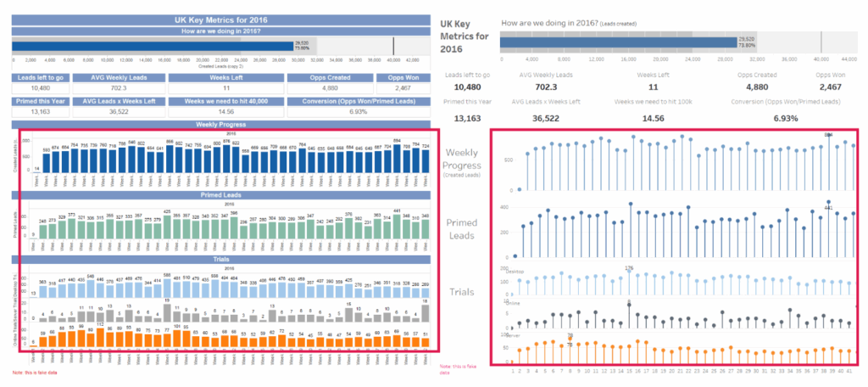868x387 pixels.
Task: Open the 'Weekly Progress' section header bar
Action: click(x=221, y=124)
